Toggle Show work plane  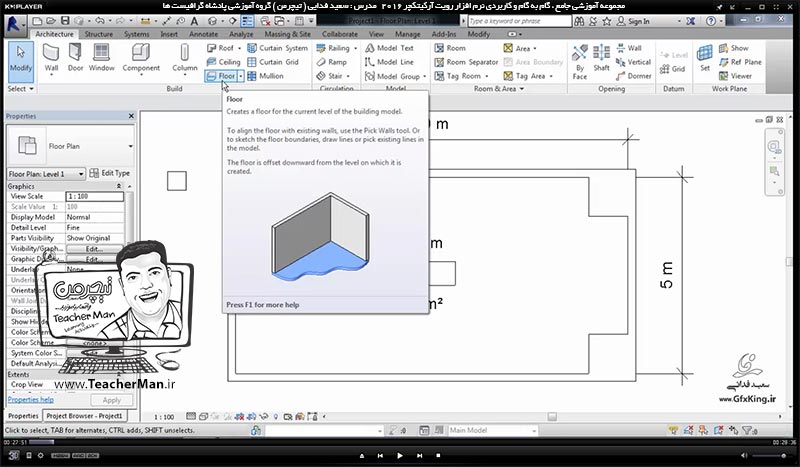pyautogui.click(x=734, y=48)
